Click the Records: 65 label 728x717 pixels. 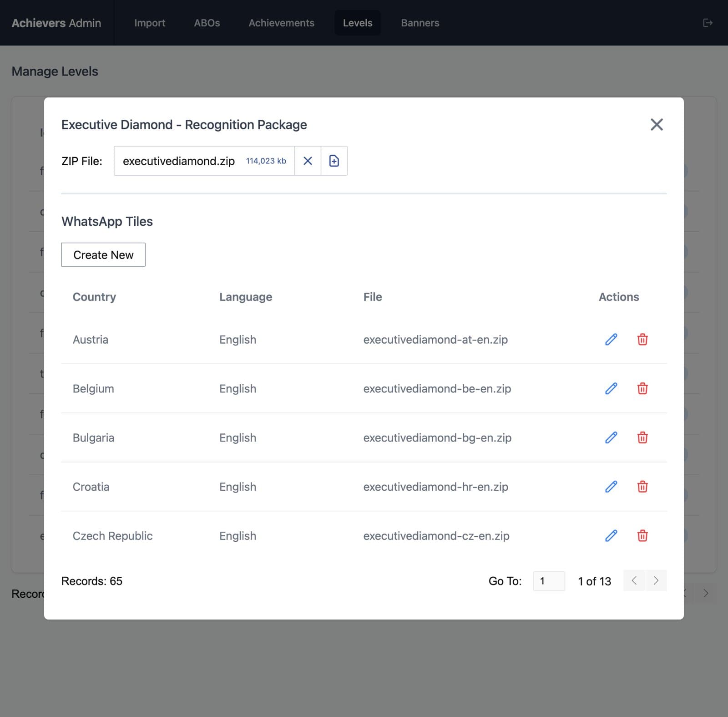(x=92, y=581)
